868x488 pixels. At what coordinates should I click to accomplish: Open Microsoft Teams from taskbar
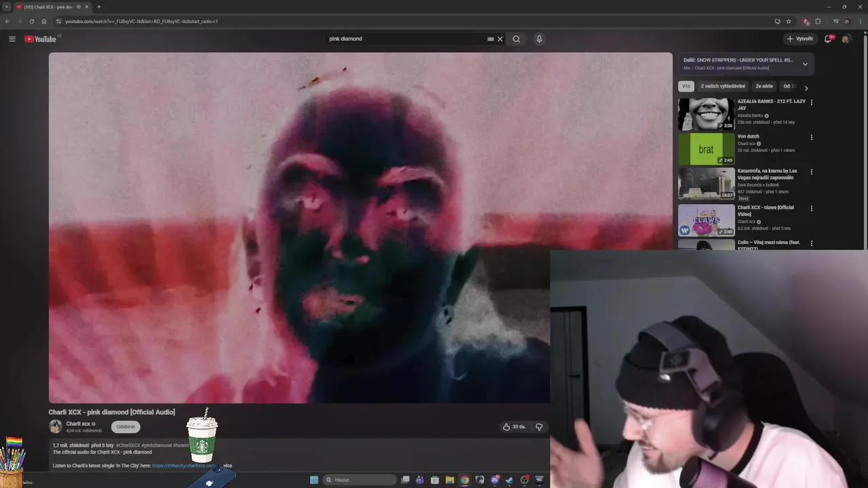click(x=420, y=480)
